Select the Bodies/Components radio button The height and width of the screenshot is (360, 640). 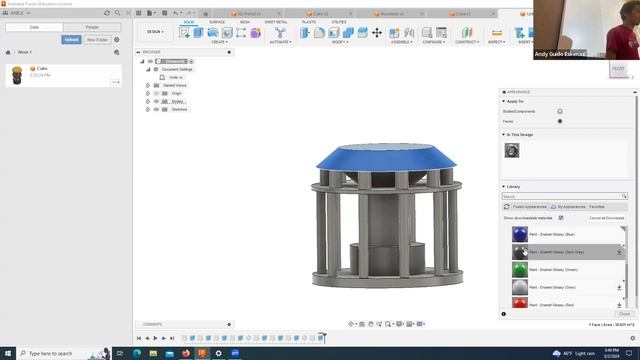(x=560, y=111)
